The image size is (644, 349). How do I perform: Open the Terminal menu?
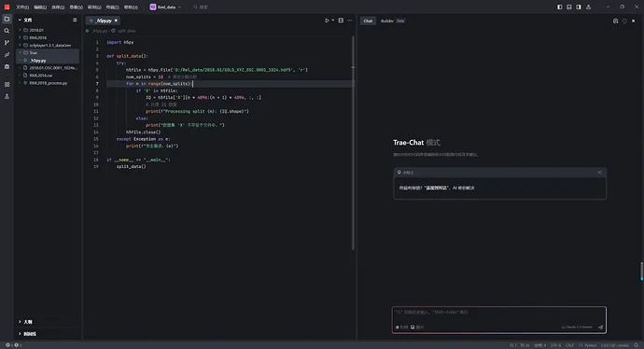pyautogui.click(x=112, y=7)
